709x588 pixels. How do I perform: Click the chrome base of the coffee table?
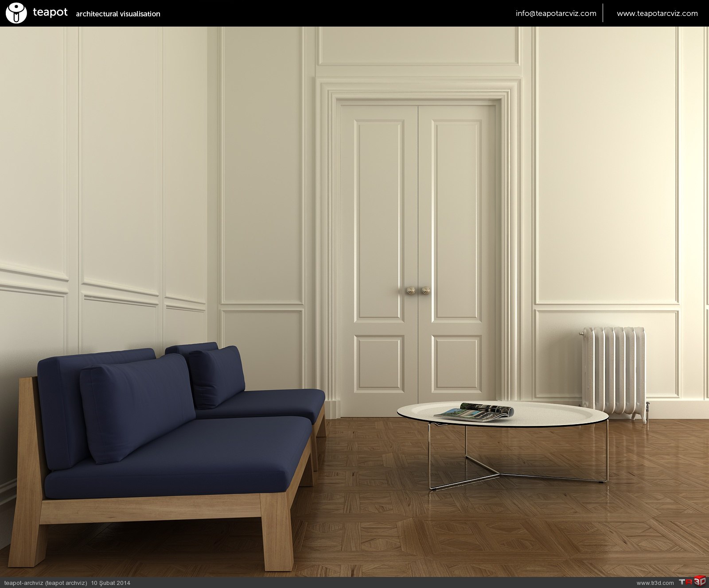click(x=501, y=476)
